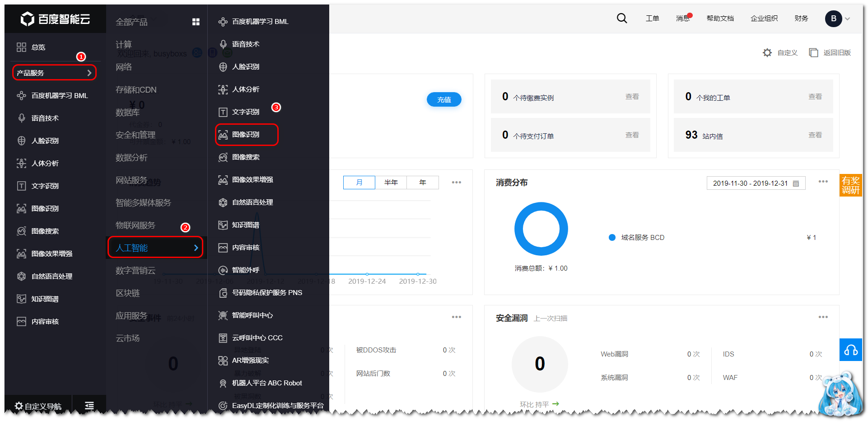Open 图像效果增强 in AI submenu
Viewport: 868px width, 422px height.
point(252,180)
